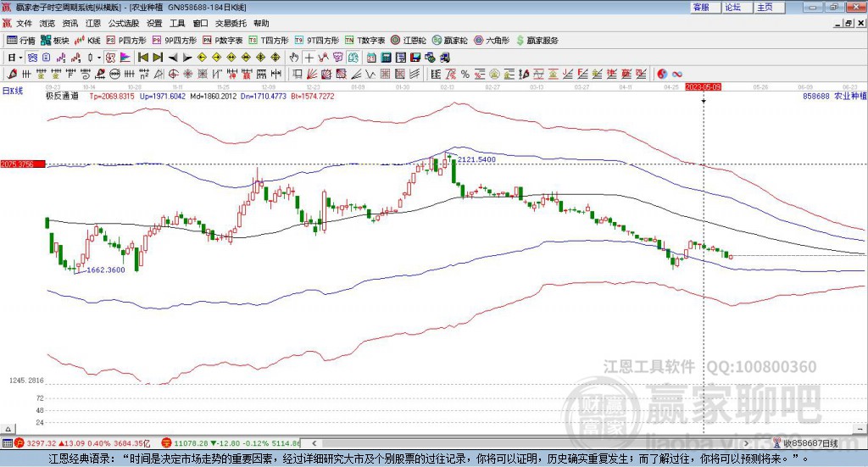This screenshot has height=467, width=868.
Task: Click the 2121.5400 high price label
Action: 476,159
